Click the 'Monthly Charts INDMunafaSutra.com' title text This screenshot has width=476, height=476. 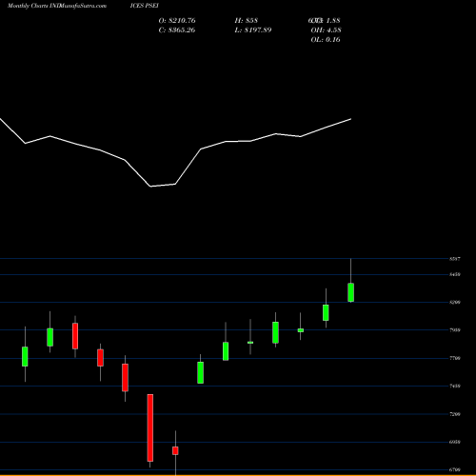57,6
